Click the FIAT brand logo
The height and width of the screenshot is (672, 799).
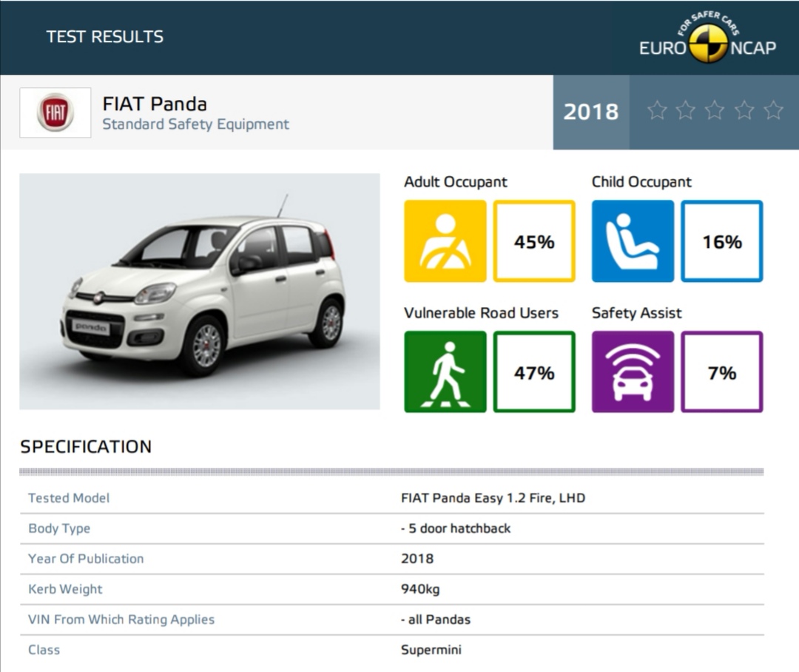coord(55,112)
